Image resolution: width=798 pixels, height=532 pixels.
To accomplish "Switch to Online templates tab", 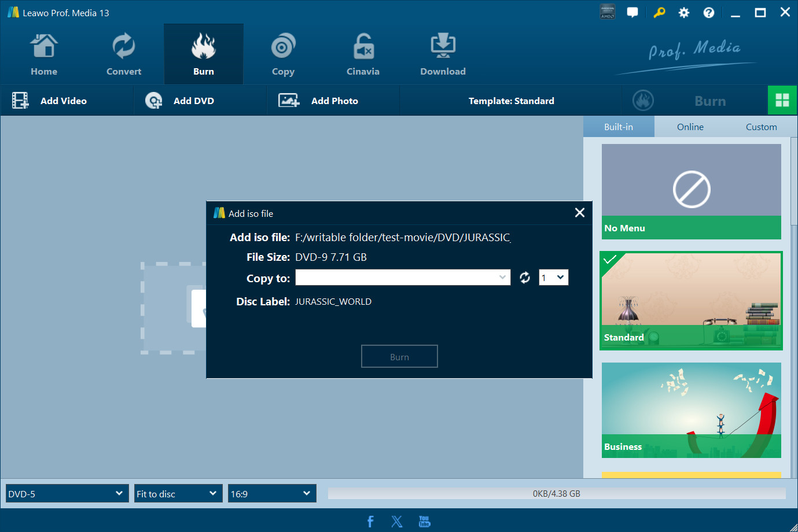I will pos(690,127).
